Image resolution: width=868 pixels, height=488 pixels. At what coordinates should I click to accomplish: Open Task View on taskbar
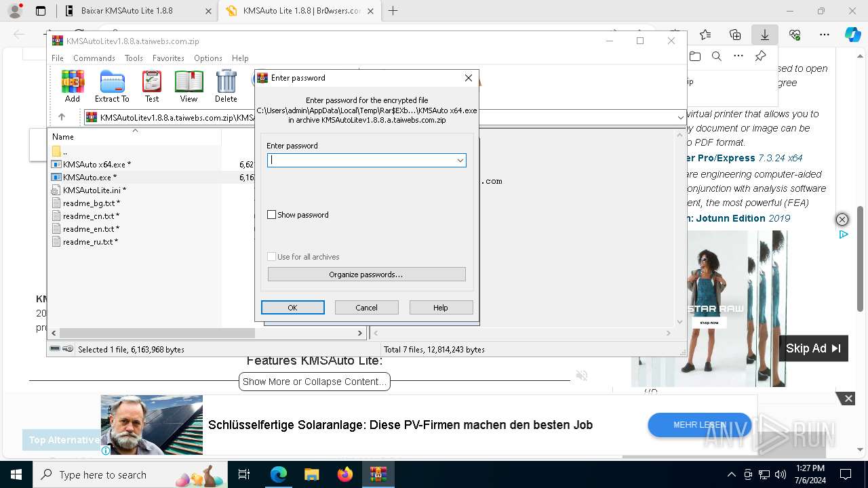pyautogui.click(x=244, y=474)
